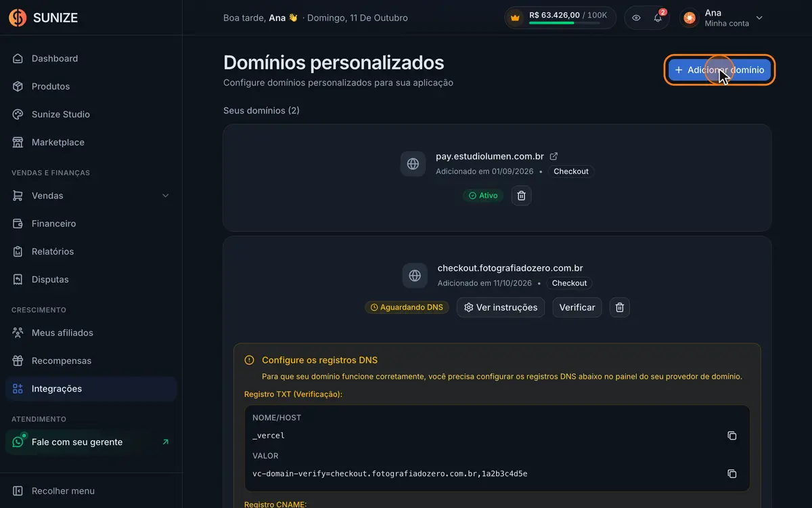Screen dimensions: 812x508
Task: Click the Recompensas gift icon
Action: click(x=18, y=361)
